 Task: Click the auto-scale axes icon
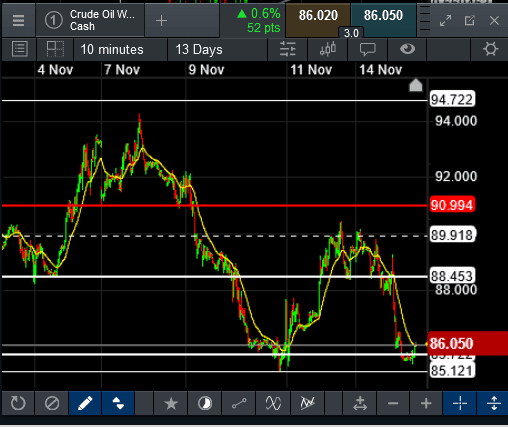pyautogui.click(x=360, y=403)
